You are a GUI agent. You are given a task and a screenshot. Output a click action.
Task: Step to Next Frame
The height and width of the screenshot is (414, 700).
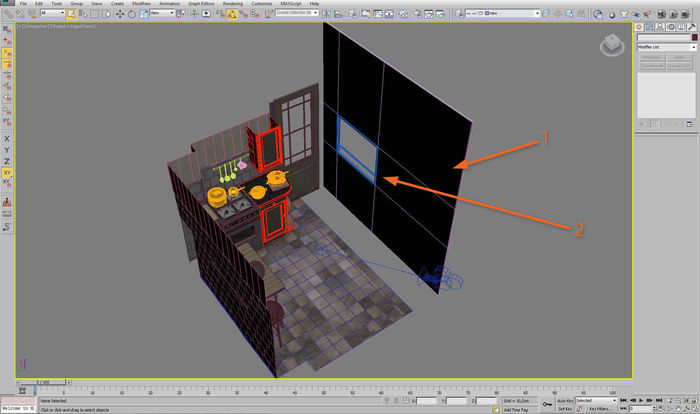[649, 401]
